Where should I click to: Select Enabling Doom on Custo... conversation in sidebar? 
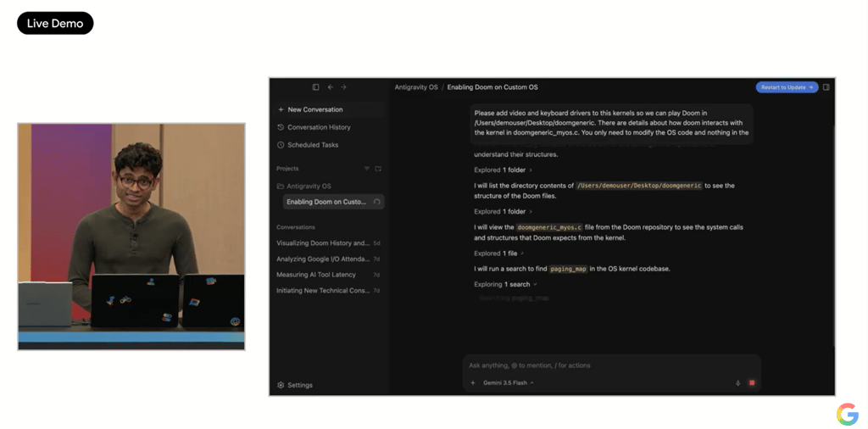point(333,202)
